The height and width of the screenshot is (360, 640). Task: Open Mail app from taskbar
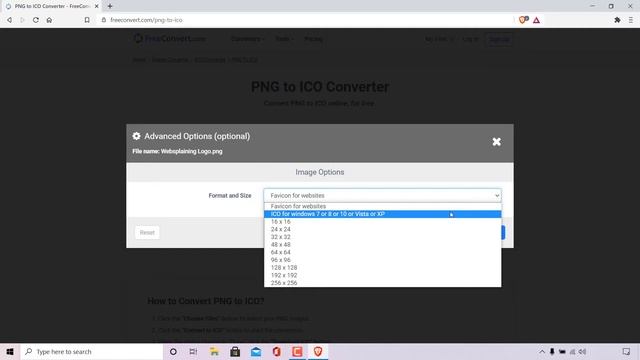pyautogui.click(x=256, y=351)
